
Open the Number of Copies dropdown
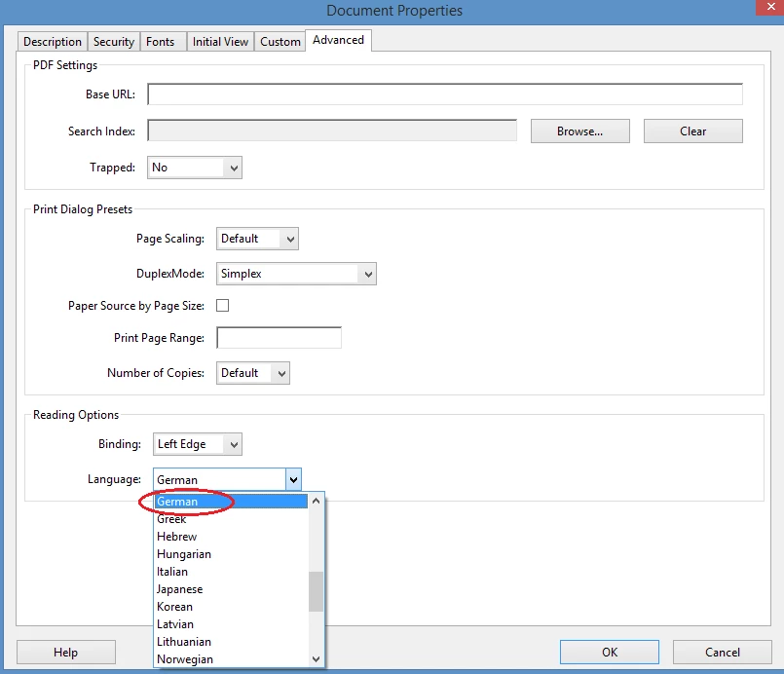coord(253,373)
